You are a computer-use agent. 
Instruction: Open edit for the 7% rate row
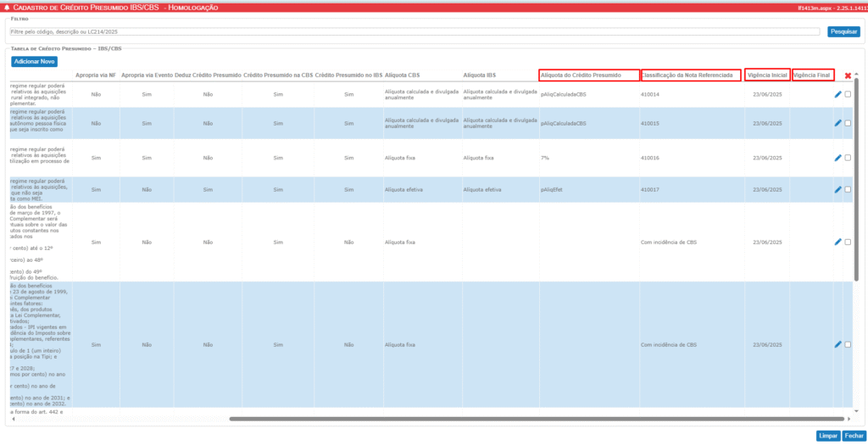[x=837, y=158]
